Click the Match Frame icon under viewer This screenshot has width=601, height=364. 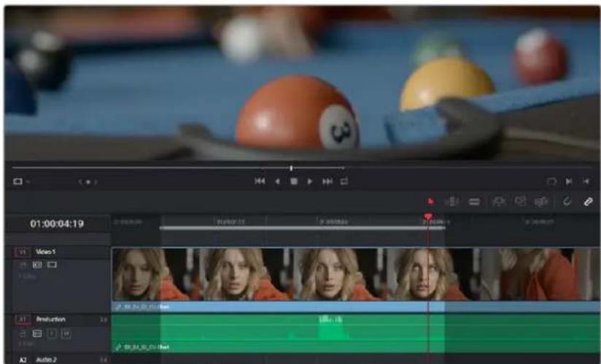pyautogui.click(x=551, y=181)
